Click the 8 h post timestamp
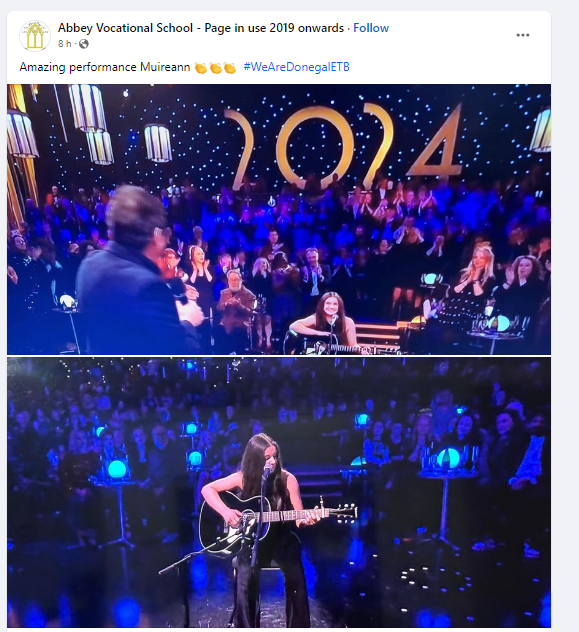Image resolution: width=579 pixels, height=632 pixels. point(64,44)
